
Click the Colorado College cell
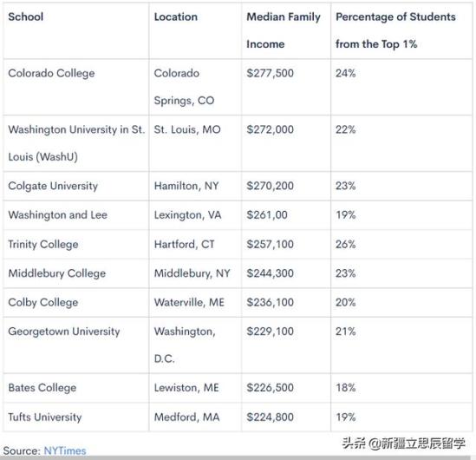(51, 73)
